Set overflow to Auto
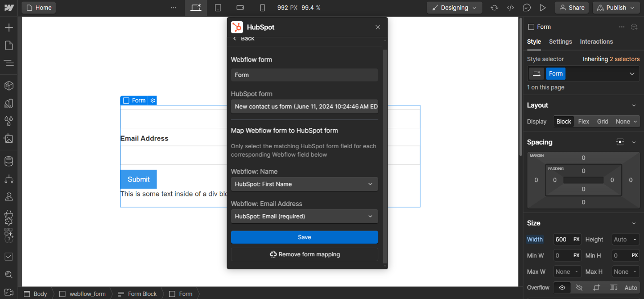This screenshot has height=299, width=644. coord(631,288)
